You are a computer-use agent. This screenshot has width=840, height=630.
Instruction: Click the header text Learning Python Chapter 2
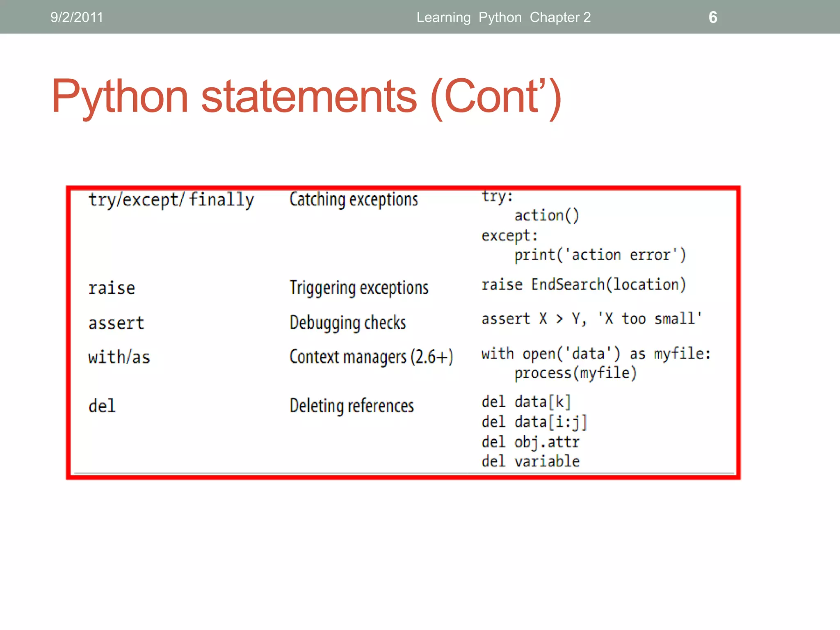pos(503,17)
